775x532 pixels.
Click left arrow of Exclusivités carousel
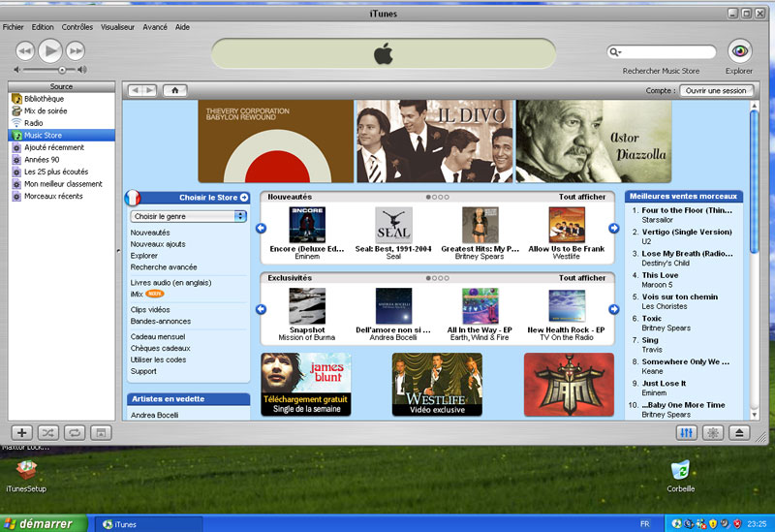[261, 309]
